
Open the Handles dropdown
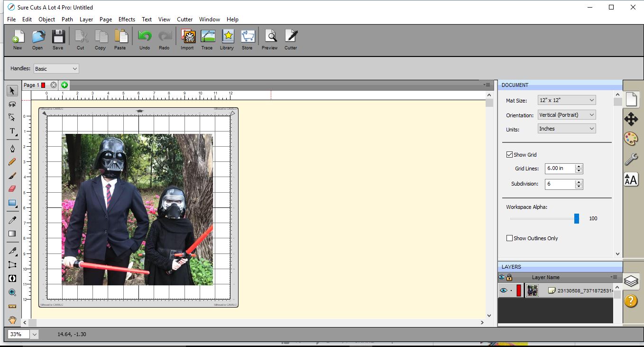(x=56, y=69)
